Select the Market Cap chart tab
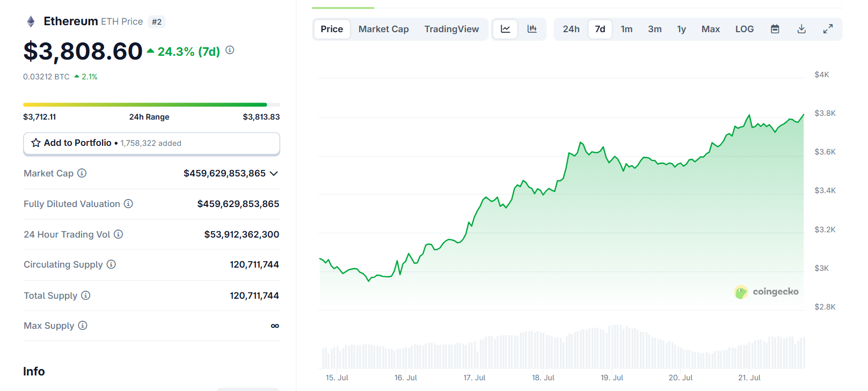This screenshot has width=868, height=391. [383, 29]
